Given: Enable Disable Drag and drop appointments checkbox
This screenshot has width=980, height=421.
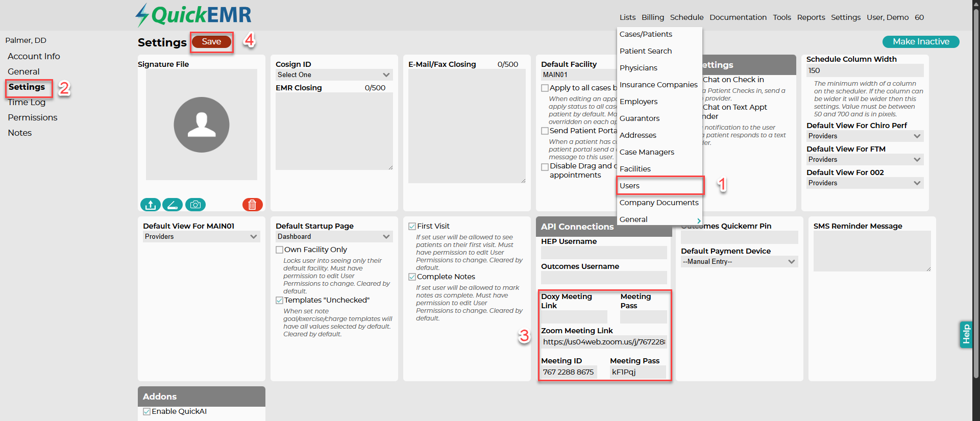Looking at the screenshot, I should coord(545,167).
